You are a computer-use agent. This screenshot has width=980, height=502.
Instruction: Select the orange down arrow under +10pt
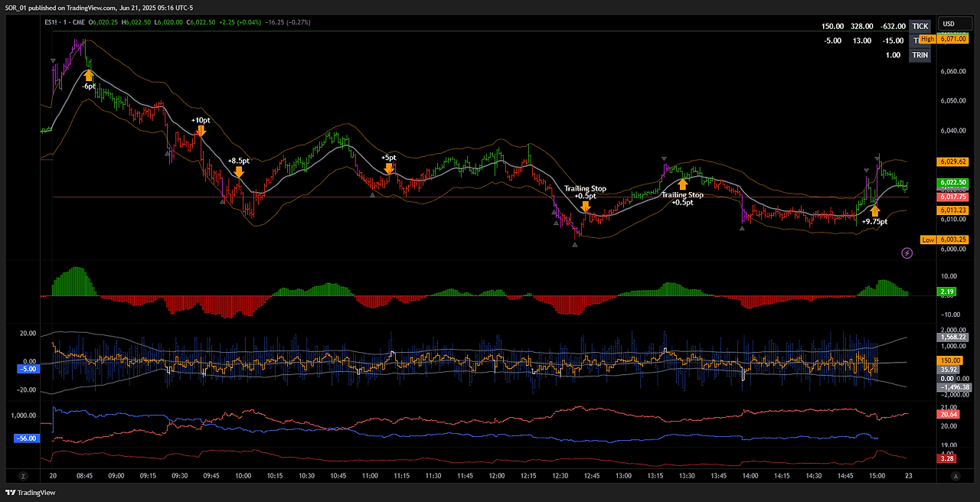(x=201, y=131)
